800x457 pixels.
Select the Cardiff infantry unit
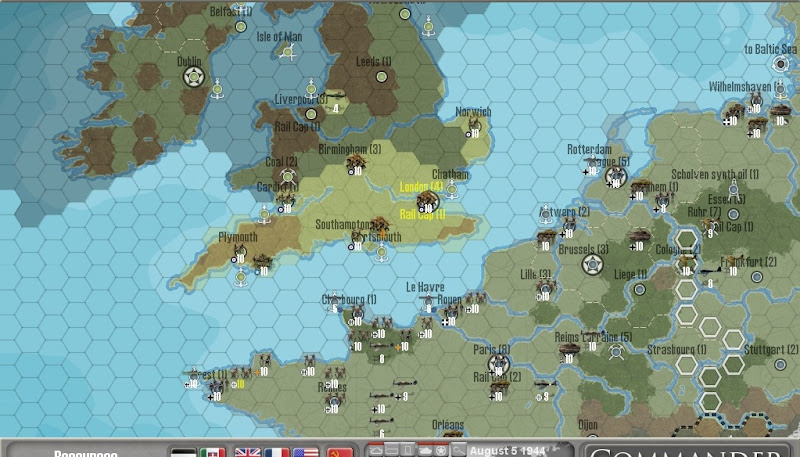click(286, 201)
